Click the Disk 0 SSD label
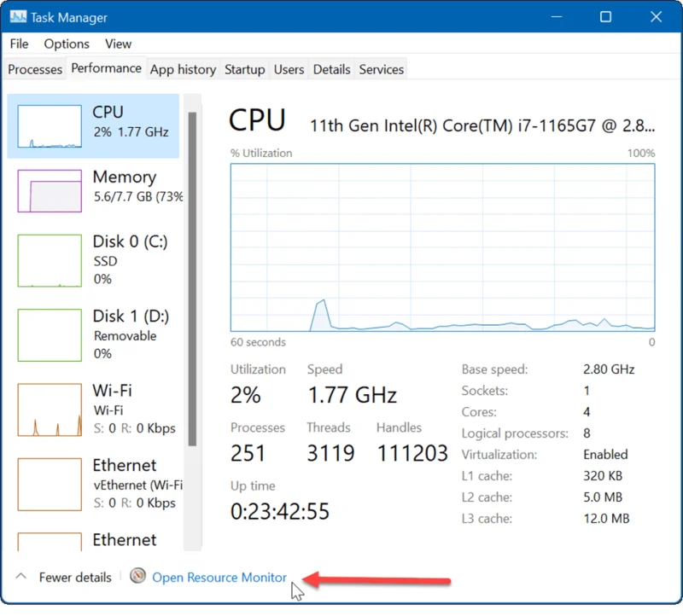 105,261
